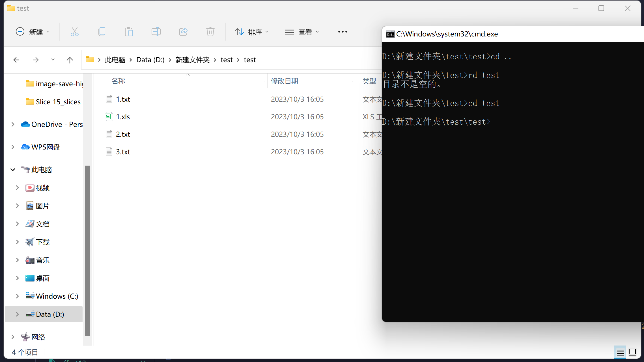Select the rename icon in toolbar
Image resolution: width=644 pixels, height=362 pixels.
point(156,31)
